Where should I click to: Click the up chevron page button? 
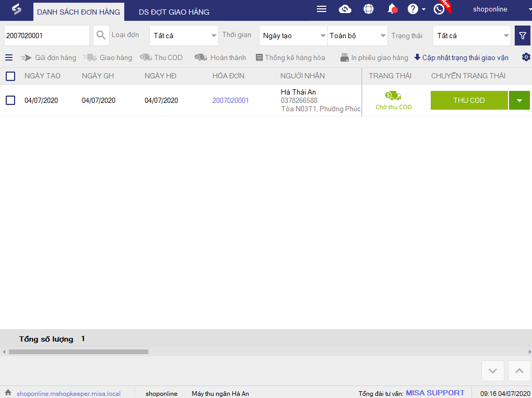point(519,370)
